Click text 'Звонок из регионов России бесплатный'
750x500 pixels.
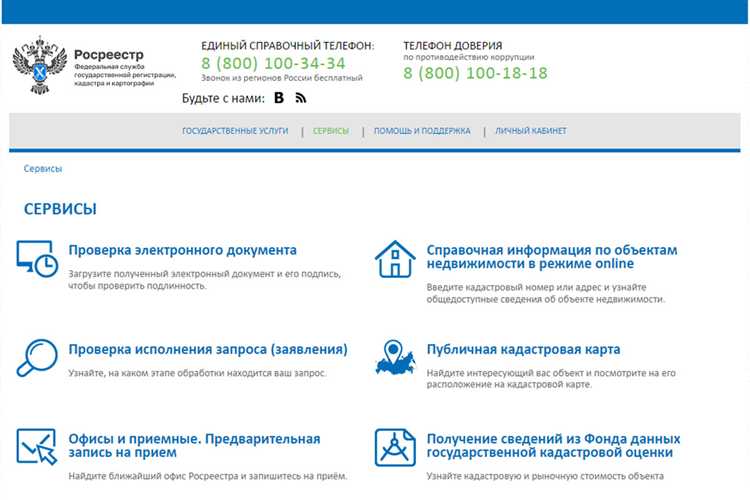point(282,78)
